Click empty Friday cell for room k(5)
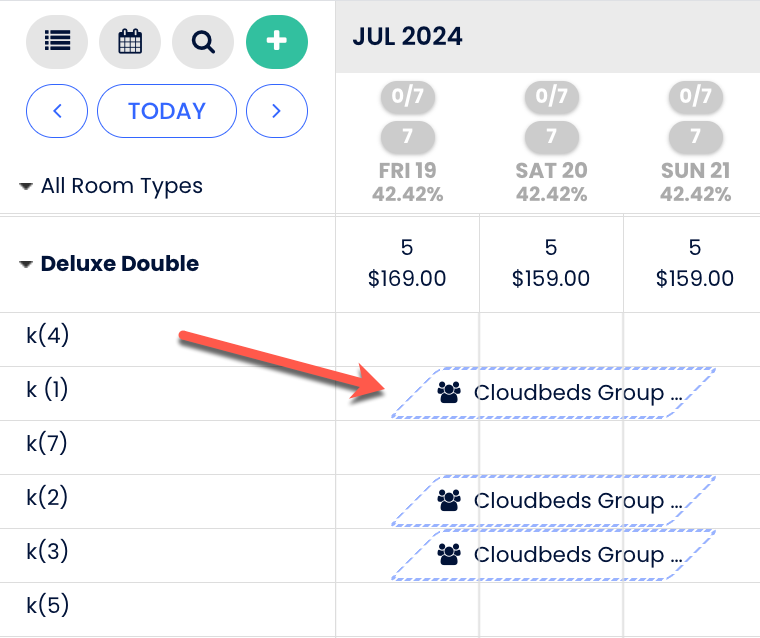The width and height of the screenshot is (760, 638). [x=407, y=606]
